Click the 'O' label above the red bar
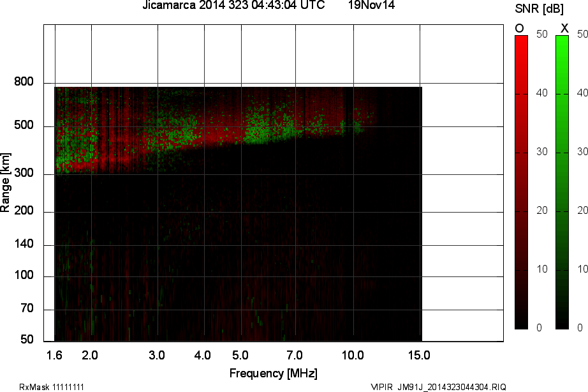This screenshot has height=392, width=588. click(x=519, y=28)
